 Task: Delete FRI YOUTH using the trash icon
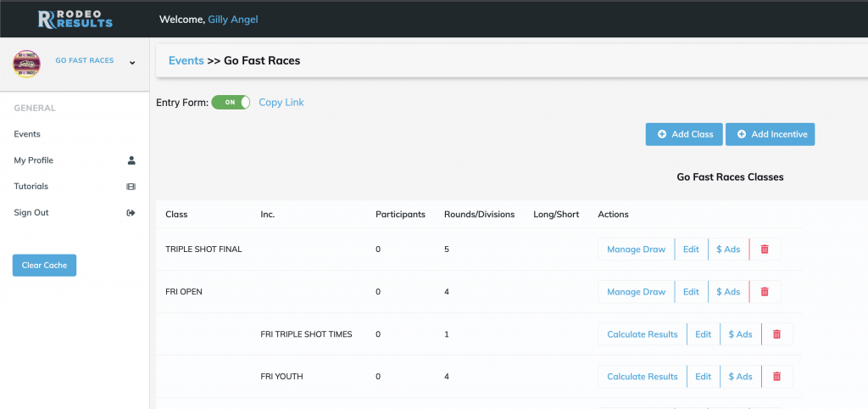pyautogui.click(x=777, y=376)
